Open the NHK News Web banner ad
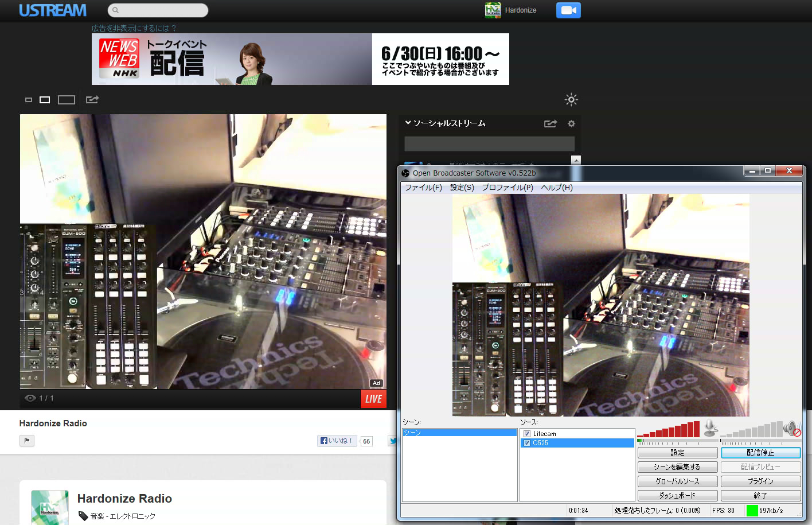The image size is (812, 525). click(300, 59)
